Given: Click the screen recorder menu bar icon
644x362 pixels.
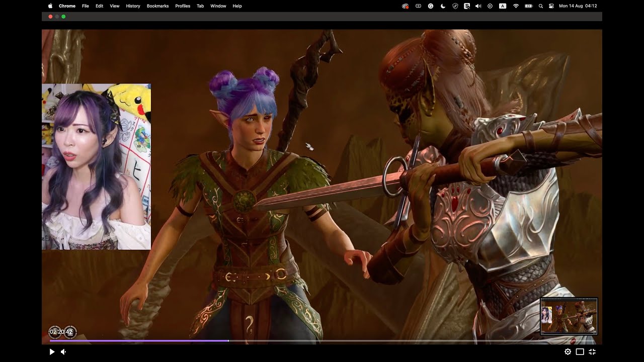Looking at the screenshot, I should pyautogui.click(x=418, y=6).
